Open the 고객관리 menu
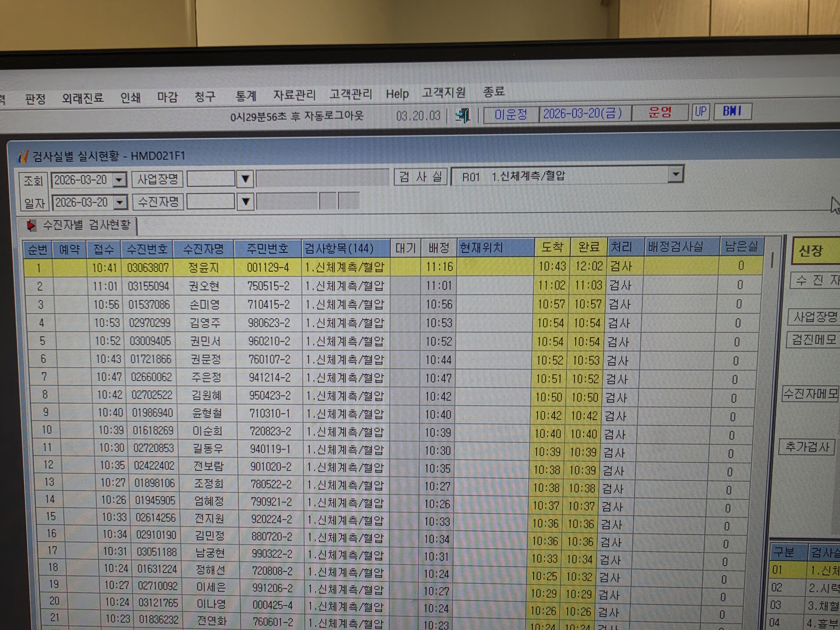The height and width of the screenshot is (630, 840). point(350,94)
